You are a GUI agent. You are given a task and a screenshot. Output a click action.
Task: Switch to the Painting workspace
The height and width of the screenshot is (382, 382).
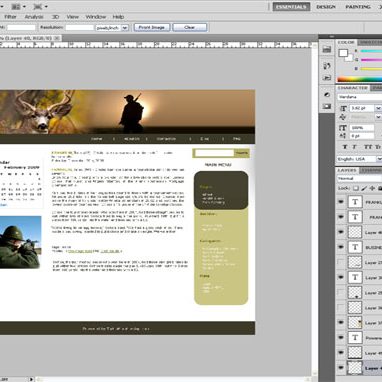tap(358, 7)
